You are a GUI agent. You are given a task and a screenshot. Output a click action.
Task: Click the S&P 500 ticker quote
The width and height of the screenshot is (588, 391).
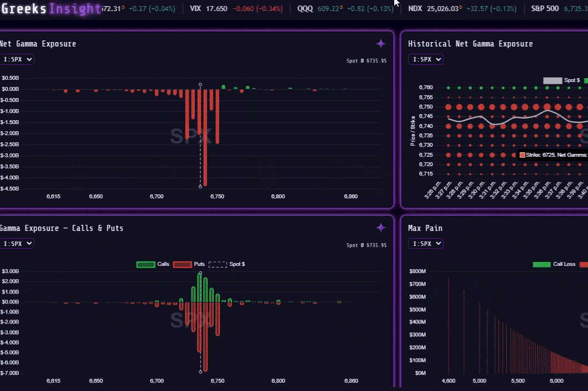click(545, 9)
